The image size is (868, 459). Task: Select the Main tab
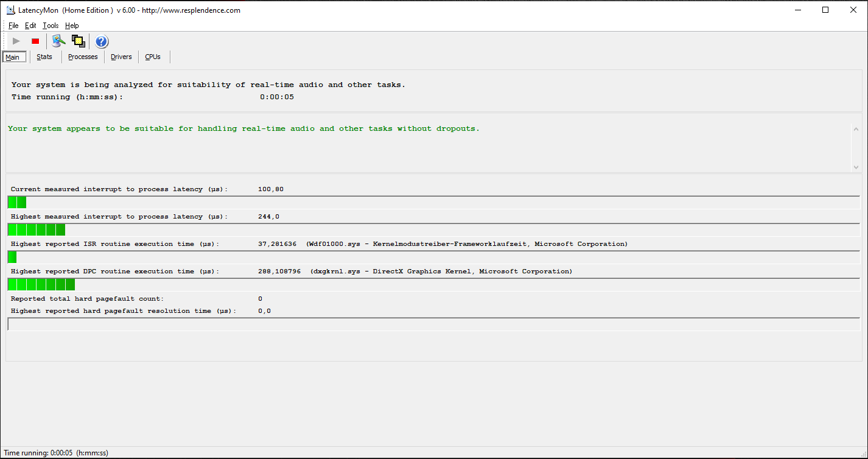coord(13,57)
